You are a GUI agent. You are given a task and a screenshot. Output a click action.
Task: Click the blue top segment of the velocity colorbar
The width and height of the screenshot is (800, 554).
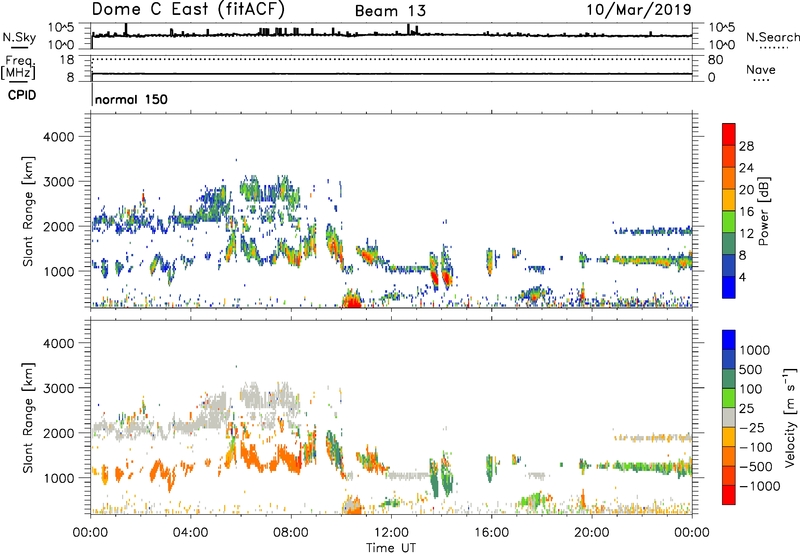(x=729, y=340)
